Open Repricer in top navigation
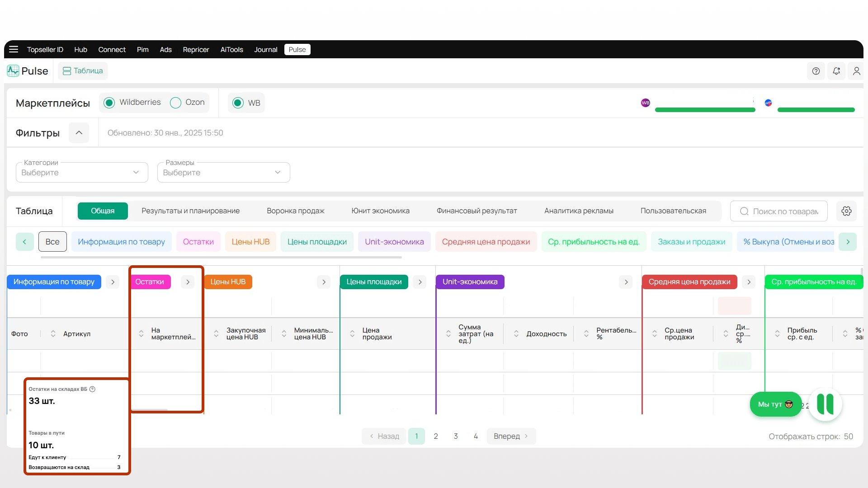The height and width of the screenshot is (488, 868). pos(196,50)
